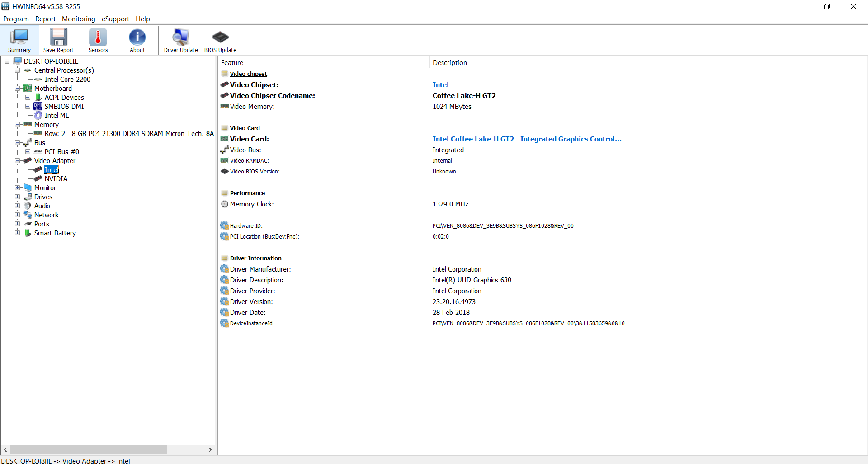Launch the Driver Update tool
868x464 pixels.
tap(181, 40)
